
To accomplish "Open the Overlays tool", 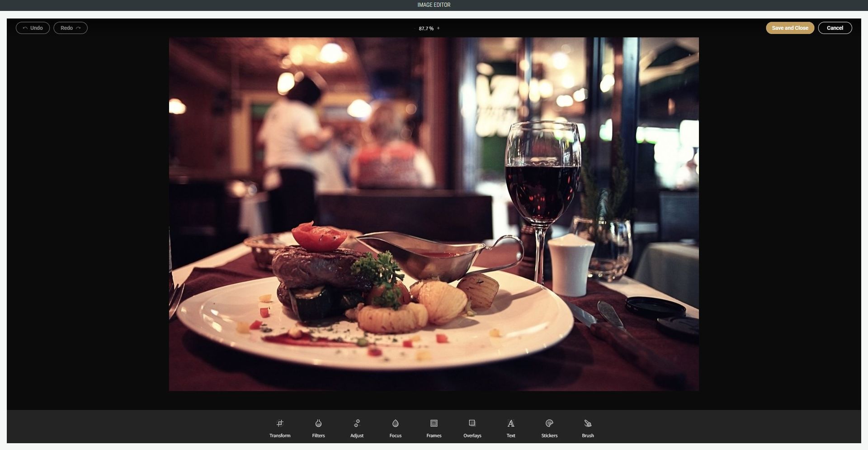I will pos(472,428).
